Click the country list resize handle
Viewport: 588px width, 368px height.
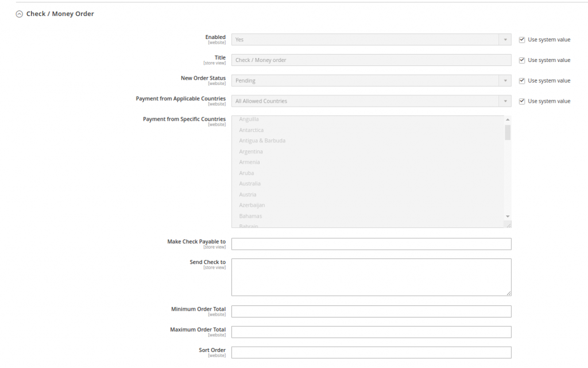(508, 225)
